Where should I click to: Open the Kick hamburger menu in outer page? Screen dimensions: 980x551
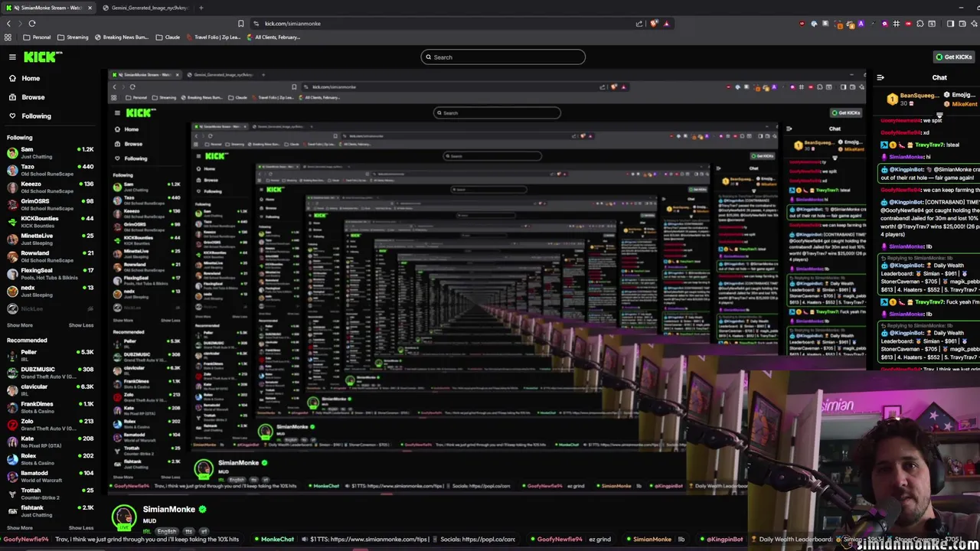(12, 57)
